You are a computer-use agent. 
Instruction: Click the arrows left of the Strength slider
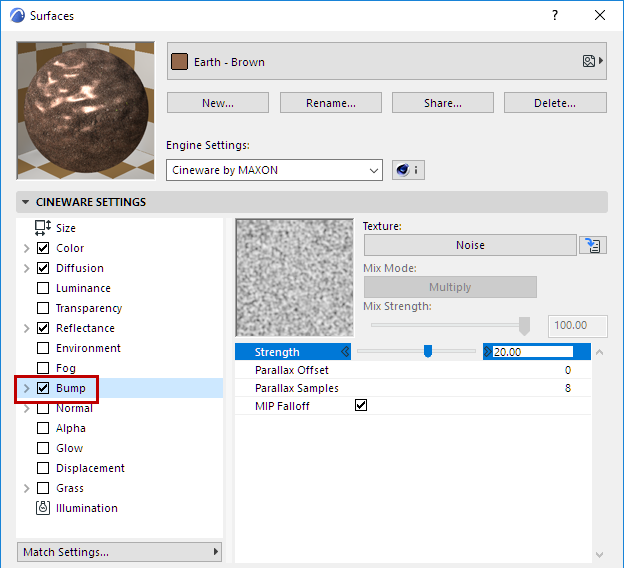click(346, 352)
